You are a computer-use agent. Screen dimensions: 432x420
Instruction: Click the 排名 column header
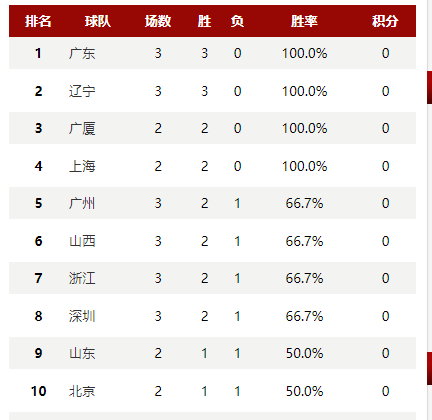[x=38, y=21]
